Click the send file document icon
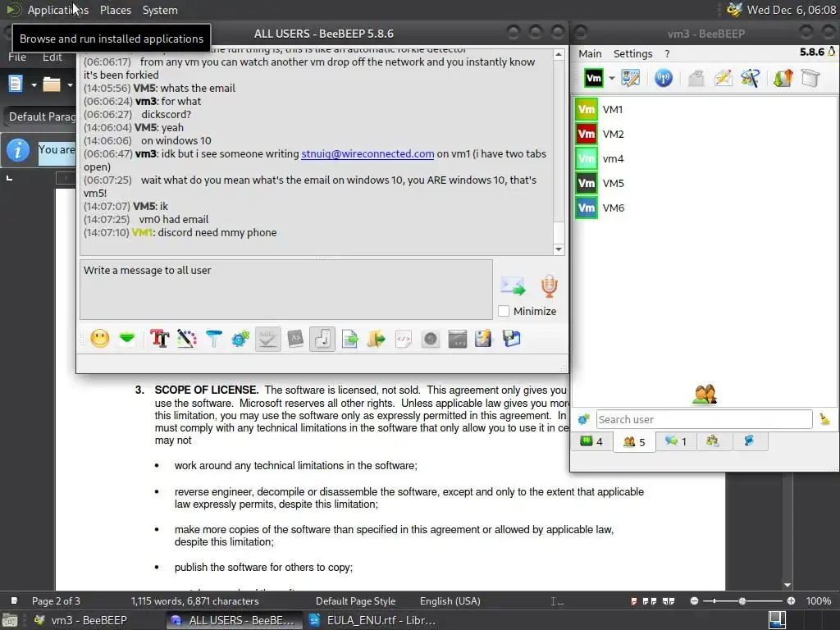Screen dimensions: 840x630 point(349,339)
